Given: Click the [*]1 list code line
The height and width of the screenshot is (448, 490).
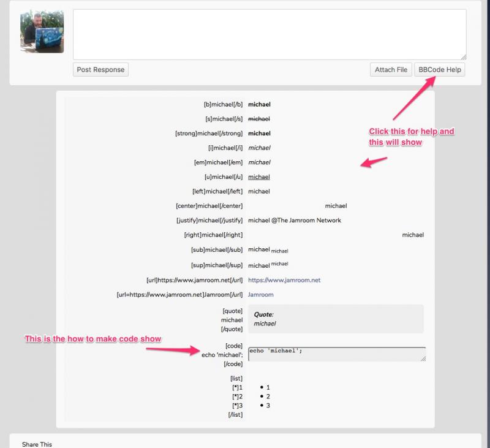Looking at the screenshot, I should click(237, 388).
